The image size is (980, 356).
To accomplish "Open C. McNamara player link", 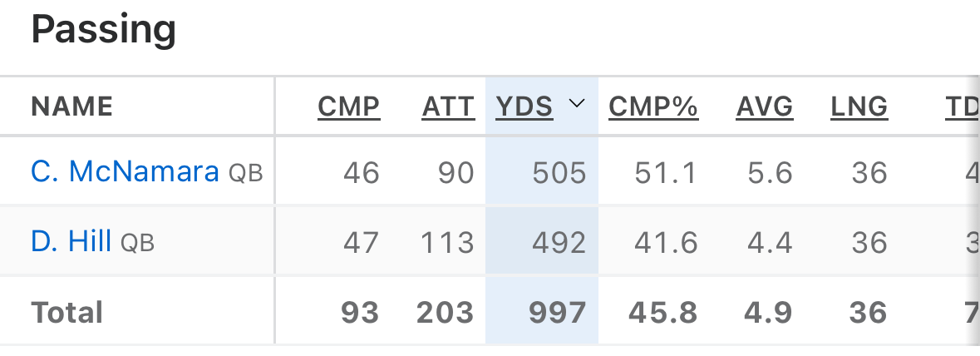I will (x=126, y=171).
